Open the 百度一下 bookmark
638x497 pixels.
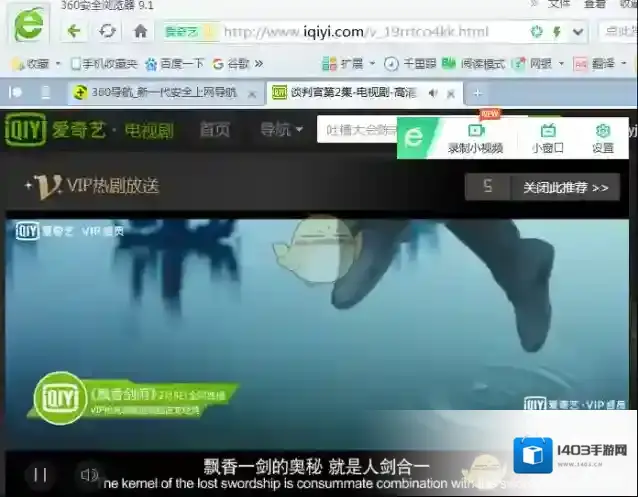(174, 64)
